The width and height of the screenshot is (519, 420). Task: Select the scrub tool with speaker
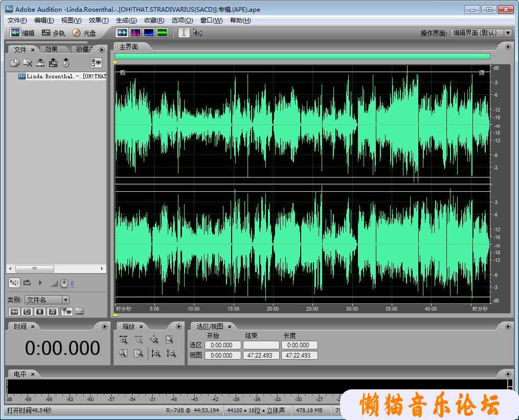coord(197,32)
